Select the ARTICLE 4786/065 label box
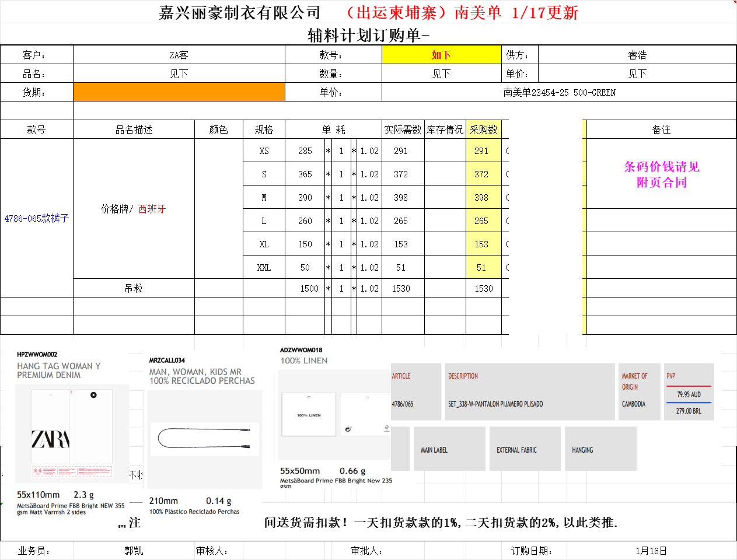This screenshot has height=560, width=737. click(416, 391)
